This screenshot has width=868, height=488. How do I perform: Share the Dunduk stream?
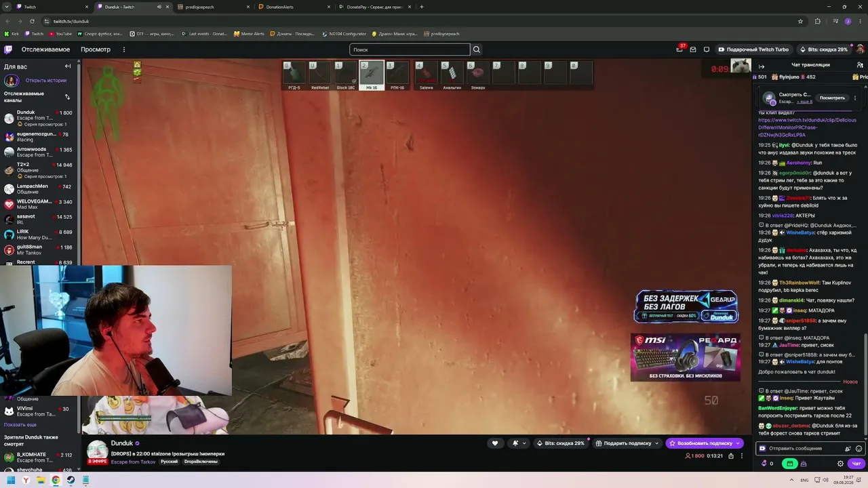pyautogui.click(x=731, y=456)
